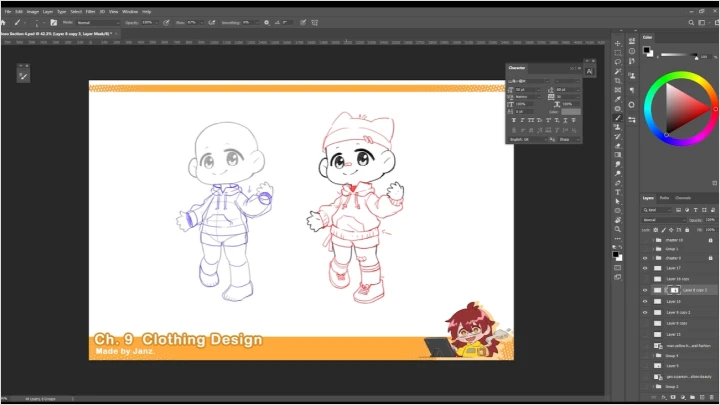
Task: Open the brush Mode dropdown
Action: 100,22
